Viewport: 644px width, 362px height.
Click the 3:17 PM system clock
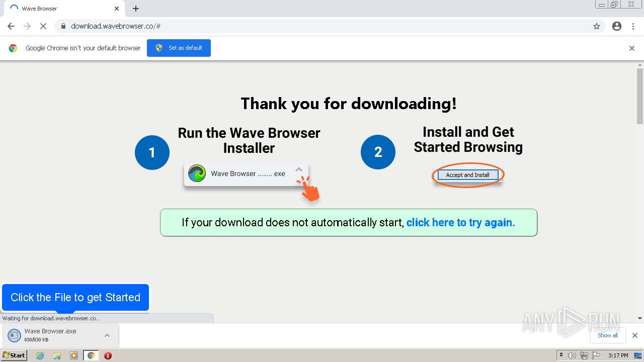coord(618,355)
